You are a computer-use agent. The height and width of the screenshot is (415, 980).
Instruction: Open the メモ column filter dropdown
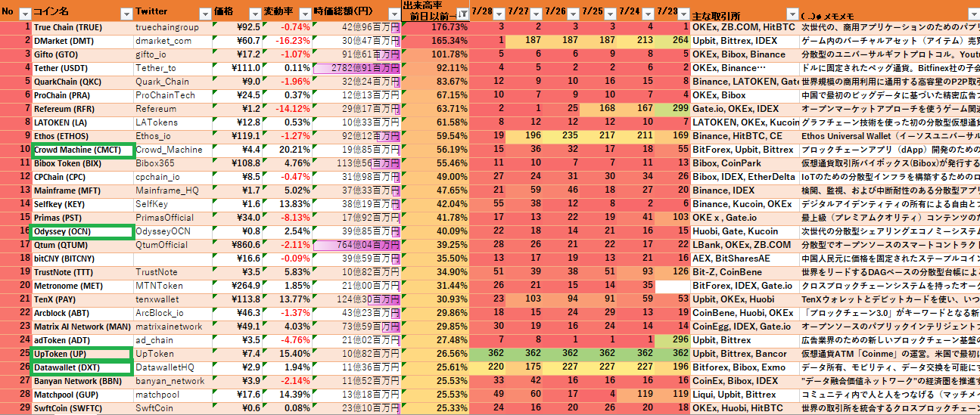[970, 14]
